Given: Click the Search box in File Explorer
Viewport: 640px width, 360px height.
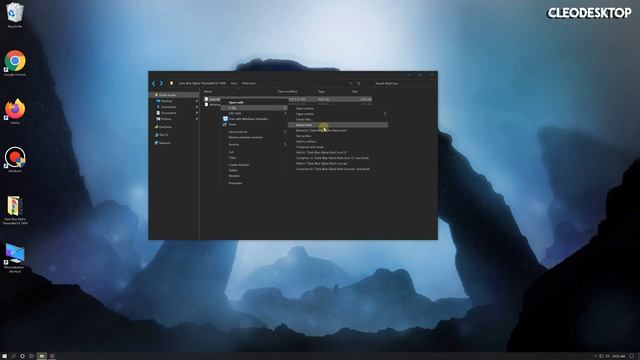Looking at the screenshot, I should pyautogui.click(x=403, y=83).
